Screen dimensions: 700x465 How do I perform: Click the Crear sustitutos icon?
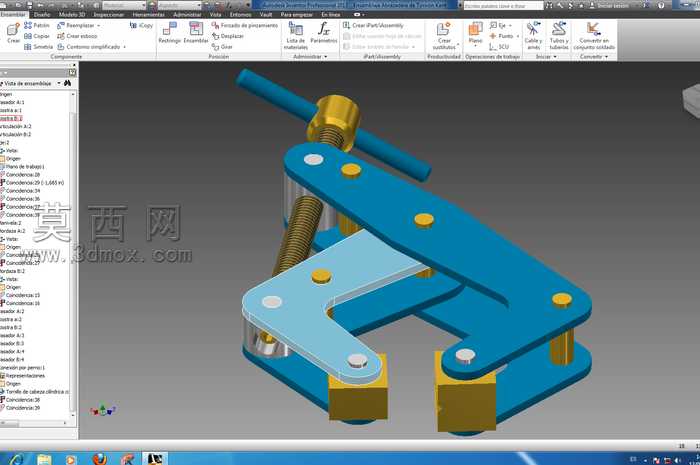point(444,35)
